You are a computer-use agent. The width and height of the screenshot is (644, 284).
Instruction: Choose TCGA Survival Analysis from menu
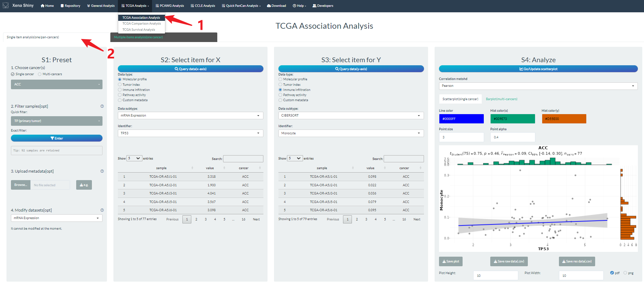click(139, 30)
